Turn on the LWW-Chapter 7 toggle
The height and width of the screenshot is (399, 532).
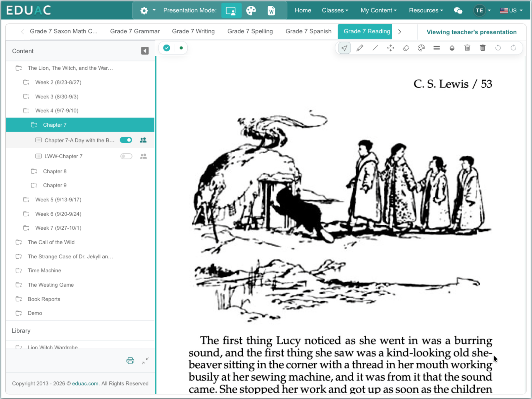pyautogui.click(x=126, y=156)
